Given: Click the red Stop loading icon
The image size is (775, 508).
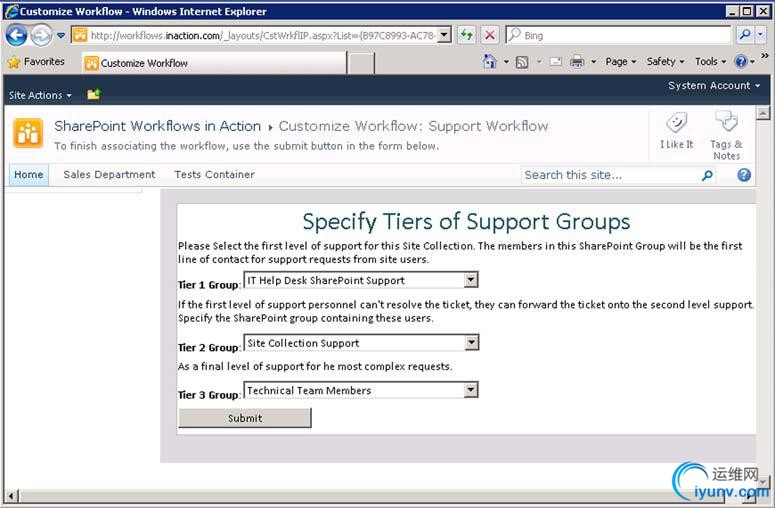Looking at the screenshot, I should point(490,35).
